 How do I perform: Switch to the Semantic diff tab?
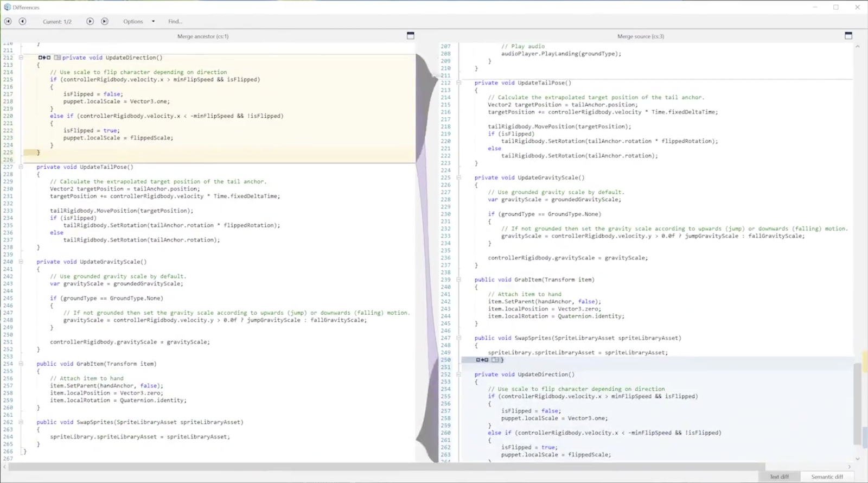827,476
